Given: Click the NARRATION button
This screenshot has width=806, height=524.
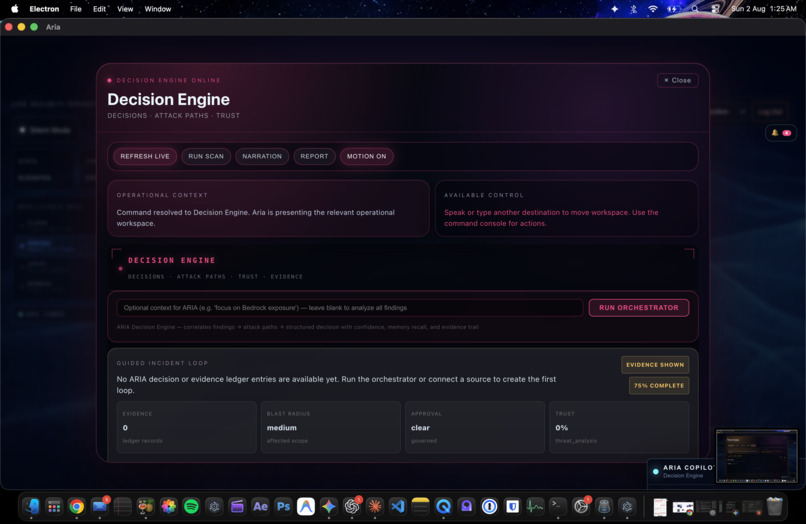Looking at the screenshot, I should pos(262,156).
